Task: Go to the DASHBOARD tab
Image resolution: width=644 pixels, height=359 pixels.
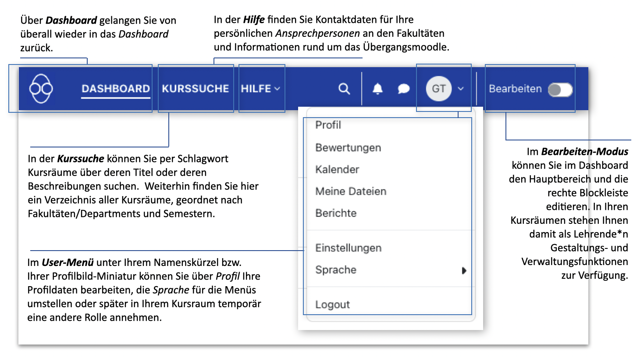Action: pyautogui.click(x=116, y=89)
